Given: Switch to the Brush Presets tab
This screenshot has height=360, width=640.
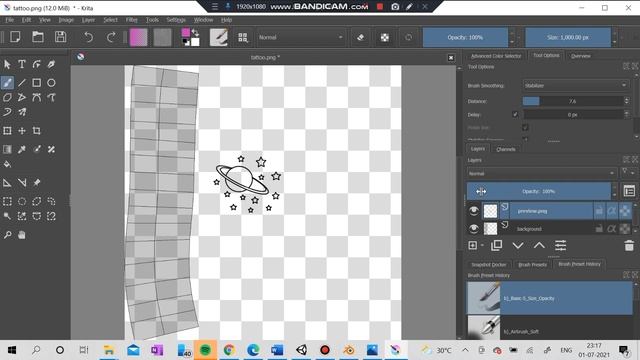Looking at the screenshot, I should point(532,264).
